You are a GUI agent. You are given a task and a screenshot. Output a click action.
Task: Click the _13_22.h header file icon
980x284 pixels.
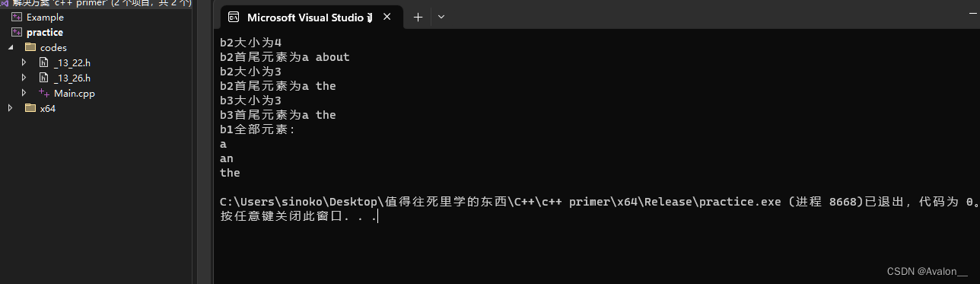[x=44, y=62]
